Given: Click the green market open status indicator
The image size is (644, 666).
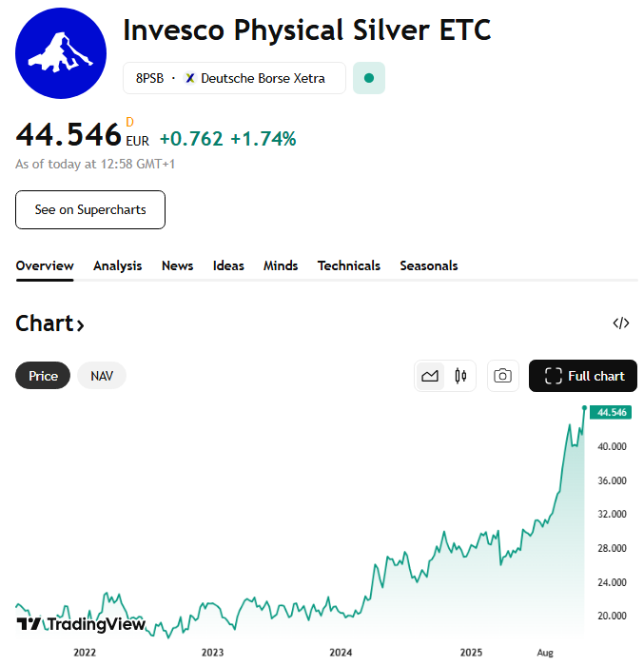Looking at the screenshot, I should pyautogui.click(x=369, y=78).
